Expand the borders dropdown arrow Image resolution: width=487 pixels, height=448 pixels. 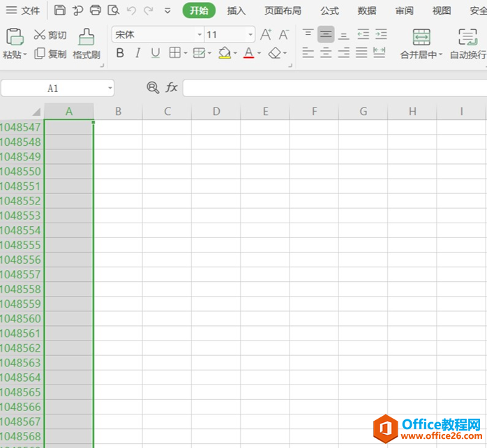point(186,53)
